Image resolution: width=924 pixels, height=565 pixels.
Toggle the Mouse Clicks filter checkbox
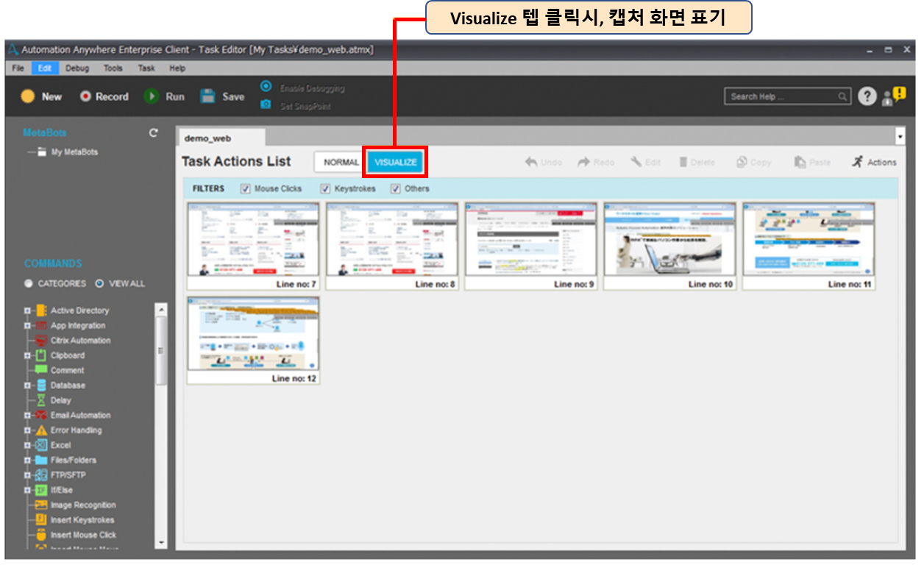point(246,189)
